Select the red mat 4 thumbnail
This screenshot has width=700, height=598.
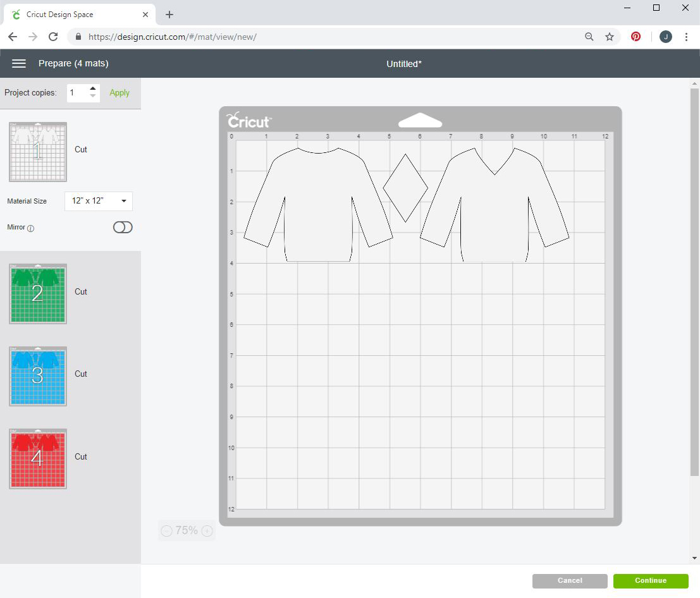pyautogui.click(x=38, y=459)
